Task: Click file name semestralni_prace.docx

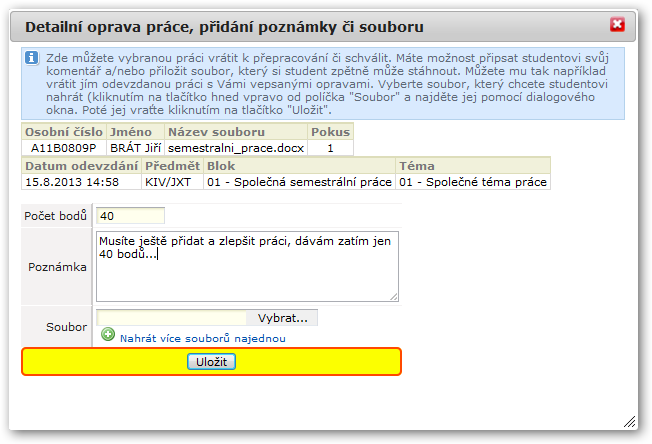Action: tap(236, 148)
